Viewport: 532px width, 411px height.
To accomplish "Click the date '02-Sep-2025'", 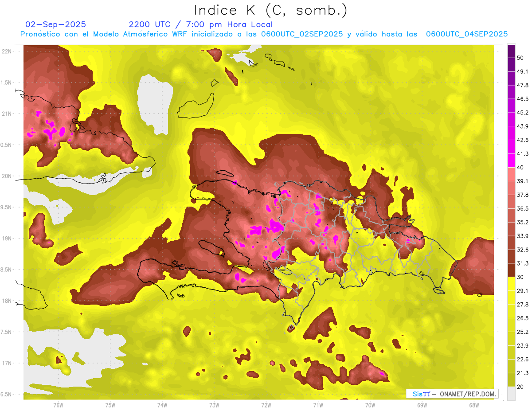I will click(x=56, y=24).
